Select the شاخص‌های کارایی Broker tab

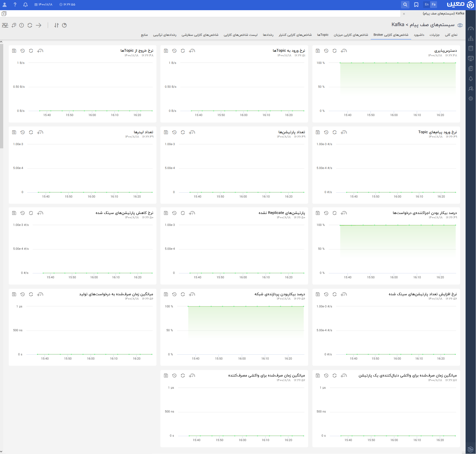(x=391, y=35)
